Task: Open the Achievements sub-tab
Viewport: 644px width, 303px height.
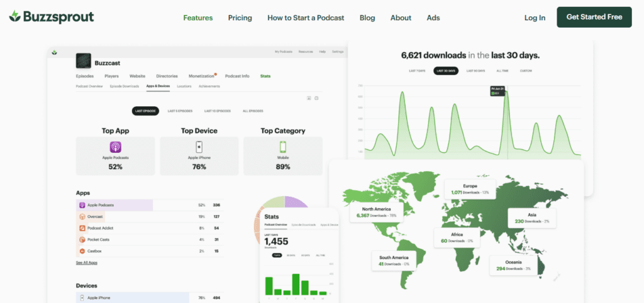Action: [209, 86]
